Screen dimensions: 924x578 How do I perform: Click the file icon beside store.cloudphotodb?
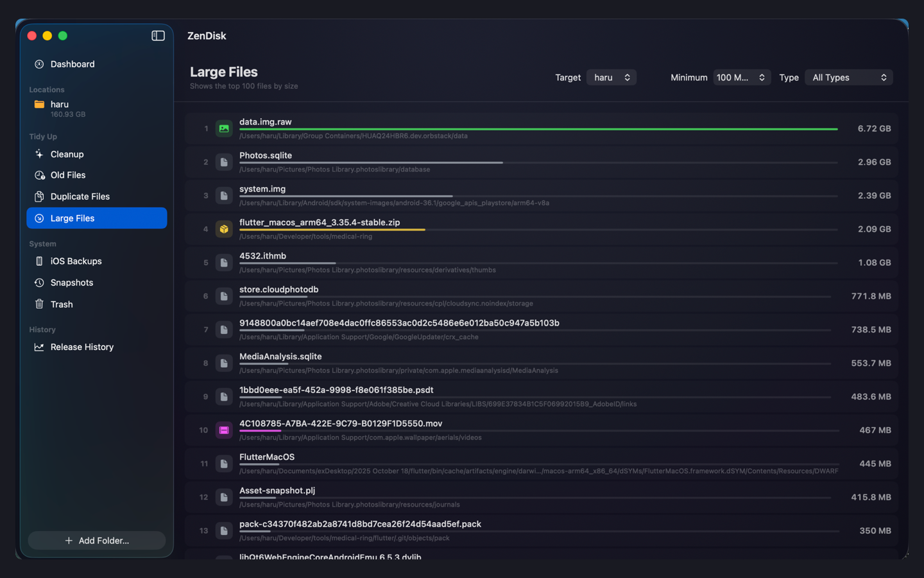coord(224,296)
